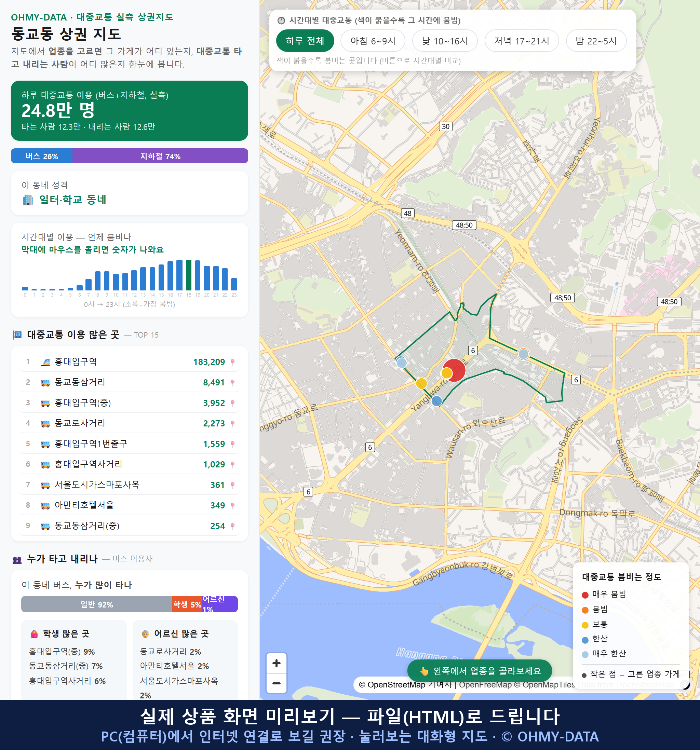
Task: Click the subway icon beside 홍대입구역
Action: 45,362
